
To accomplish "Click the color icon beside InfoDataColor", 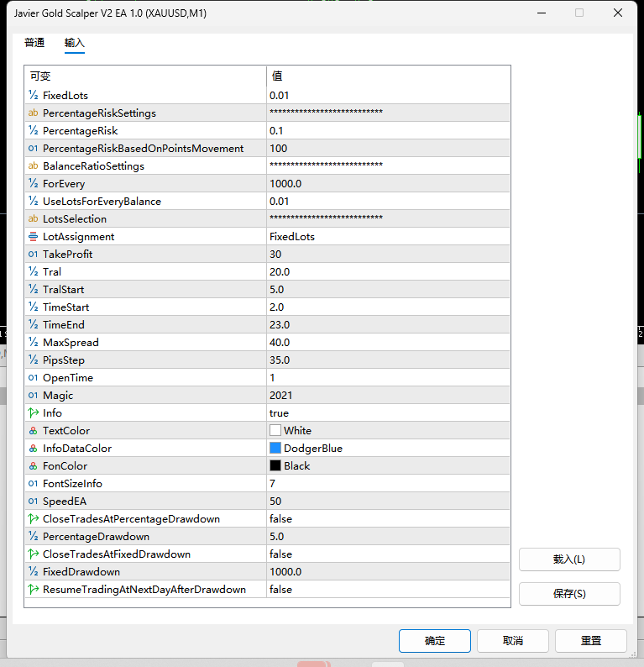I will pos(33,449).
